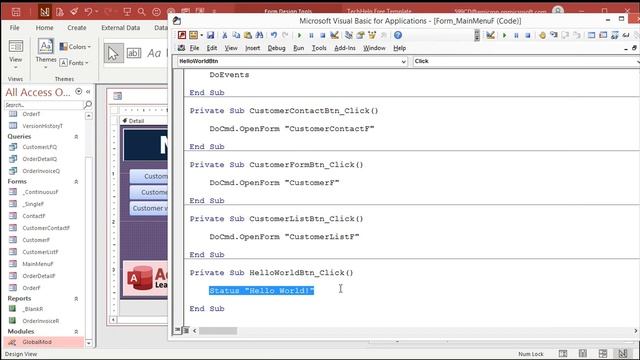Collapse the Forms group in navigation pane
The height and width of the screenshot is (360, 640).
pyautogui.click(x=76, y=182)
